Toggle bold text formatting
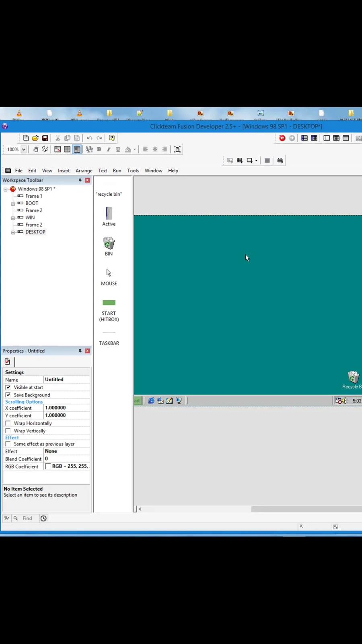Image resolution: width=362 pixels, height=644 pixels. (x=99, y=149)
